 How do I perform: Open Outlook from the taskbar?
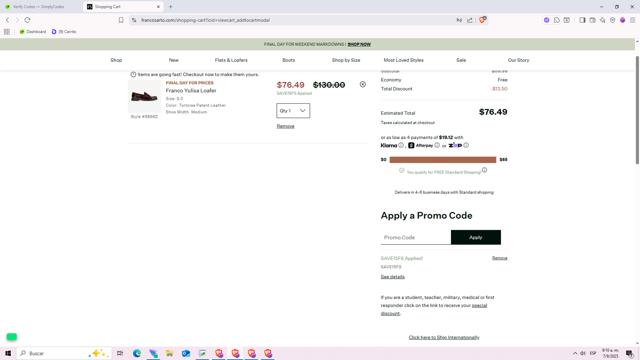(186, 353)
